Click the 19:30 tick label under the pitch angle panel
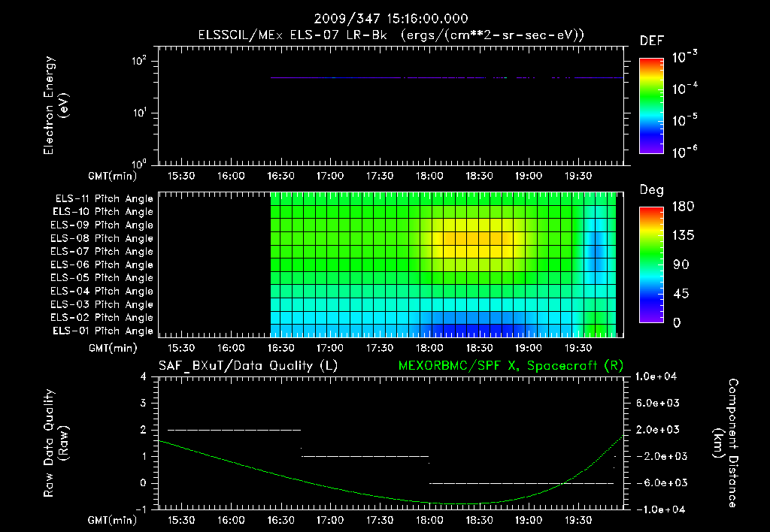770x532 pixels. (578, 349)
